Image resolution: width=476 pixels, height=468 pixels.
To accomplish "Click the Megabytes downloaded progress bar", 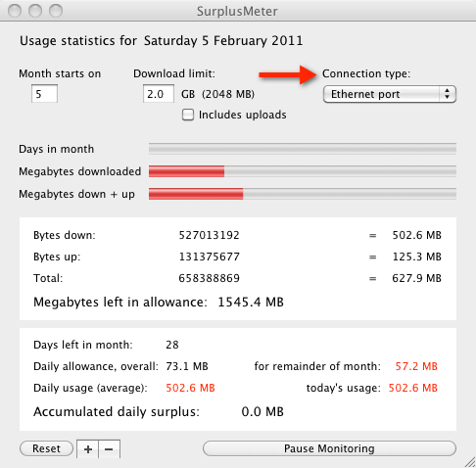I will (303, 171).
